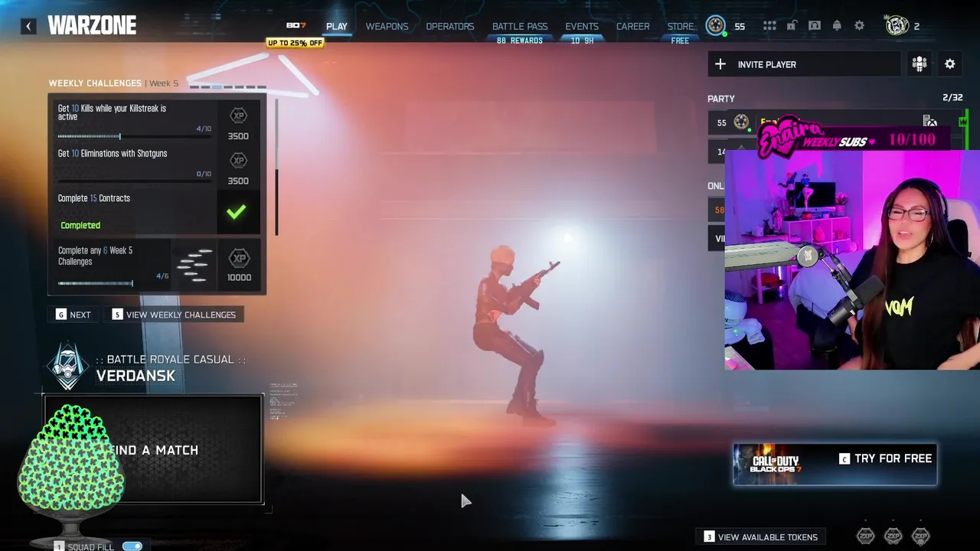The height and width of the screenshot is (551, 980).
Task: Open the party settings gear icon
Action: coord(950,64)
